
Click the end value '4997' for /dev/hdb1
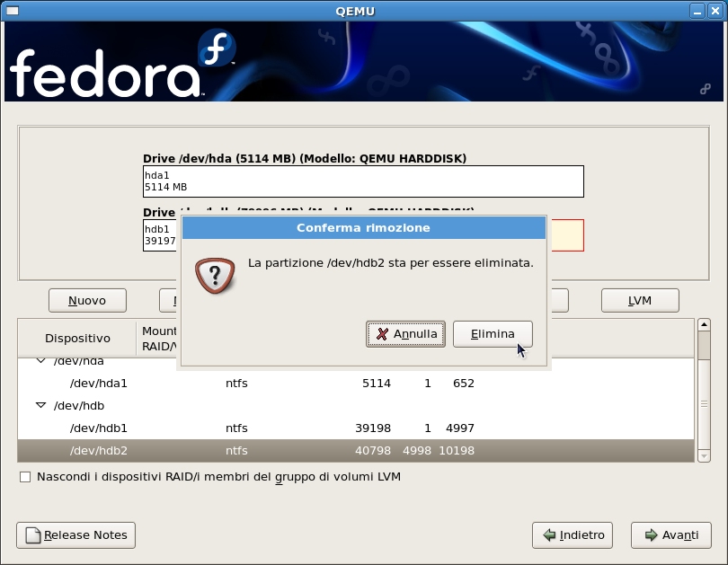pyautogui.click(x=459, y=428)
